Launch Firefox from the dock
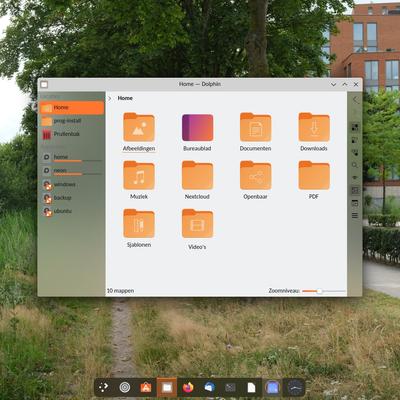 pyautogui.click(x=188, y=387)
